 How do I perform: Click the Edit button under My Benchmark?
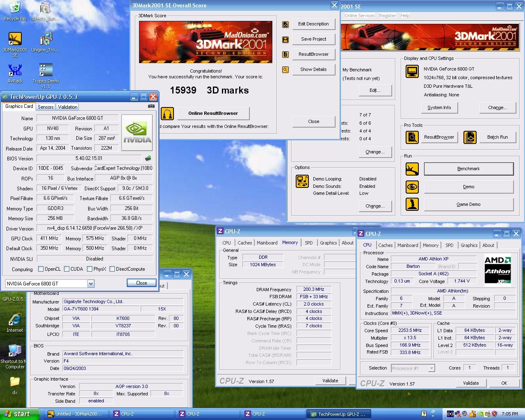(x=375, y=90)
